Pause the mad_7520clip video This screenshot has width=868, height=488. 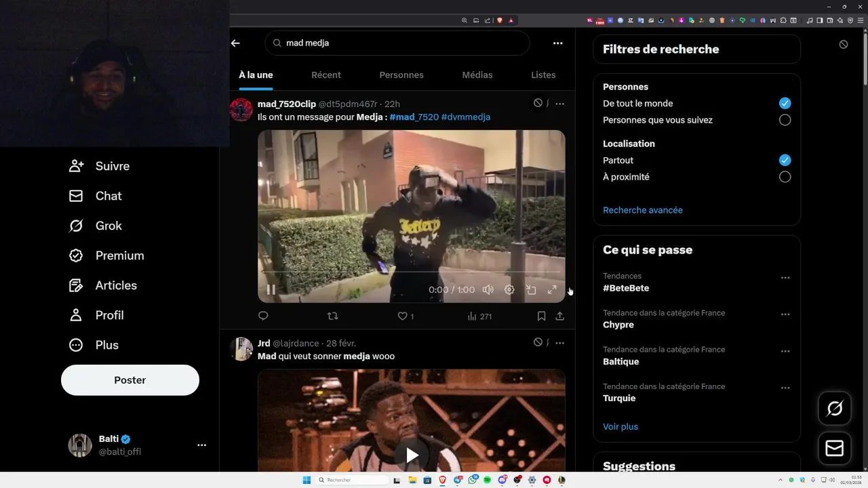click(x=271, y=290)
